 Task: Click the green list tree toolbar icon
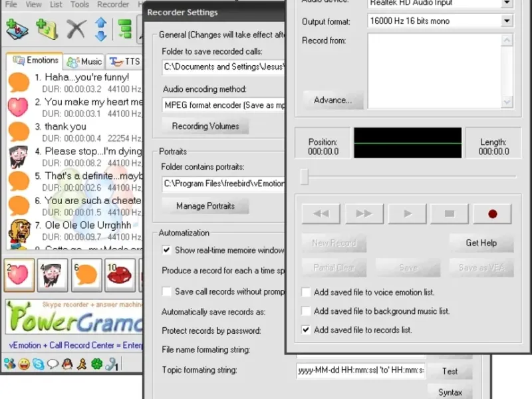click(124, 29)
